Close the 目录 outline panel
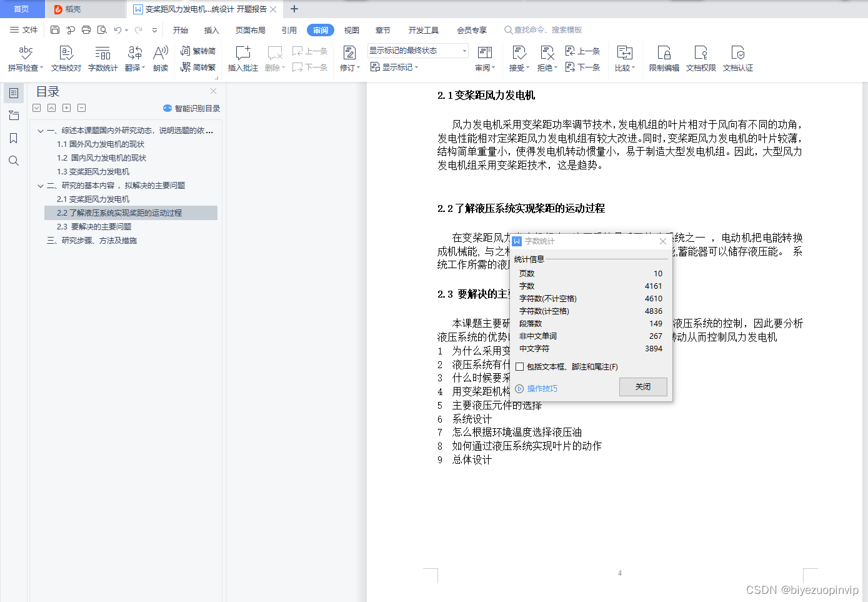 pyautogui.click(x=214, y=91)
